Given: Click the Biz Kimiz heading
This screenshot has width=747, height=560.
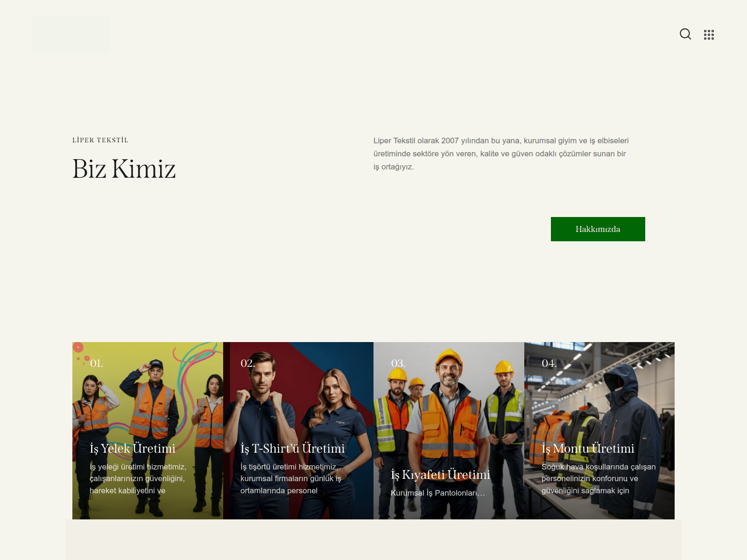Looking at the screenshot, I should (x=124, y=168).
